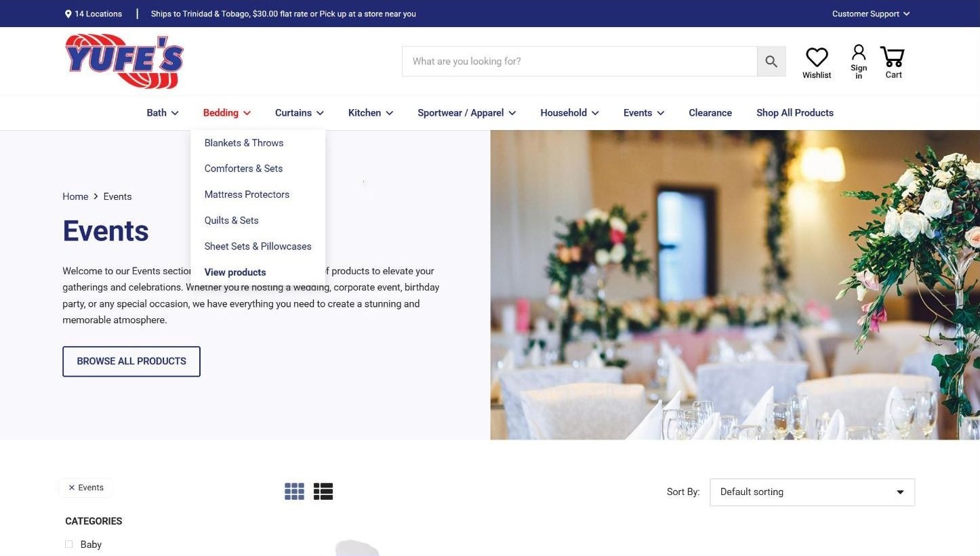Click the shipping info text in top bar
The width and height of the screenshot is (980, 556).
[x=283, y=14]
